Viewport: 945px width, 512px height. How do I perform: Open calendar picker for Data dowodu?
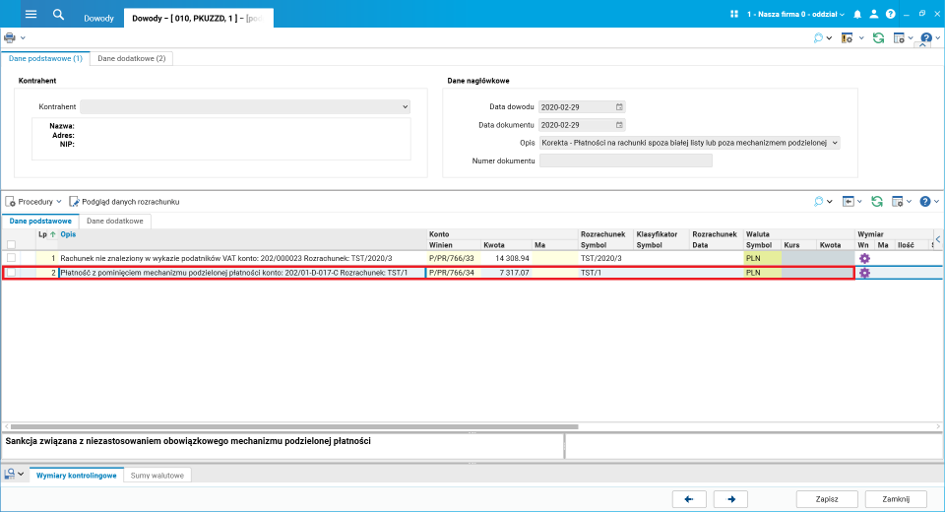coord(619,107)
